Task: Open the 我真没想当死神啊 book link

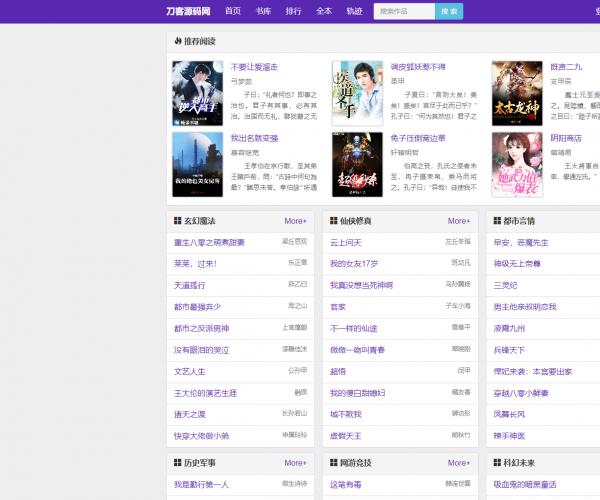Action: (361, 285)
